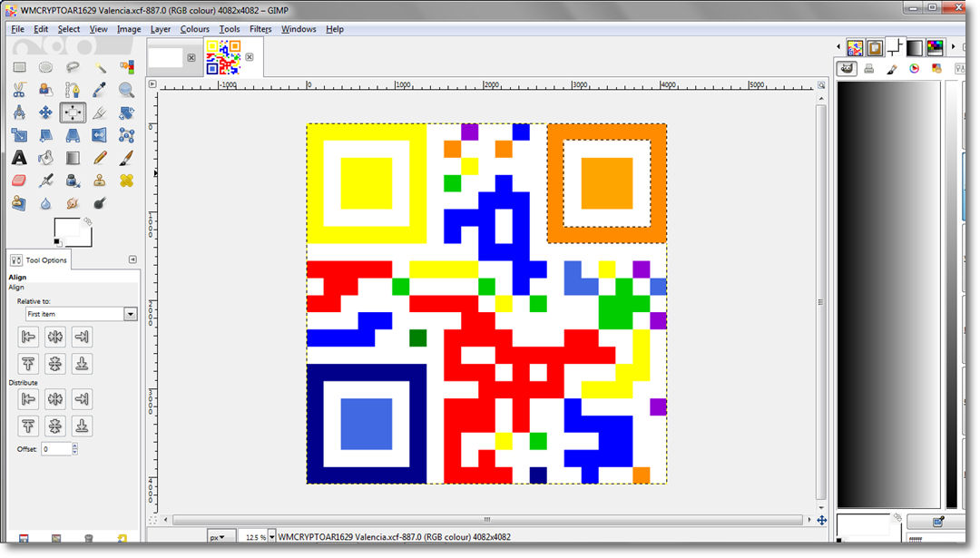
Task: Toggle zoom image when window size changes
Action: pyautogui.click(x=821, y=84)
